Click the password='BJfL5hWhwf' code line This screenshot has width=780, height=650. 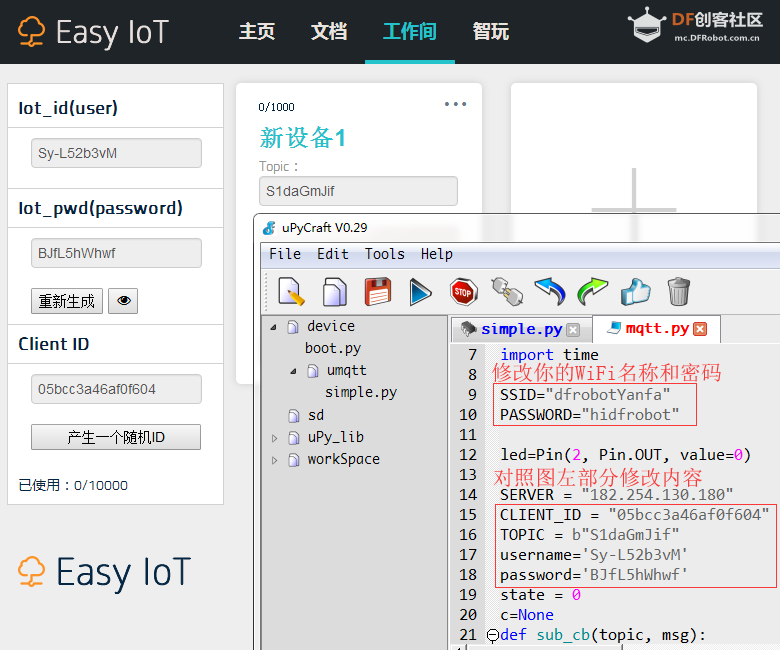click(594, 575)
